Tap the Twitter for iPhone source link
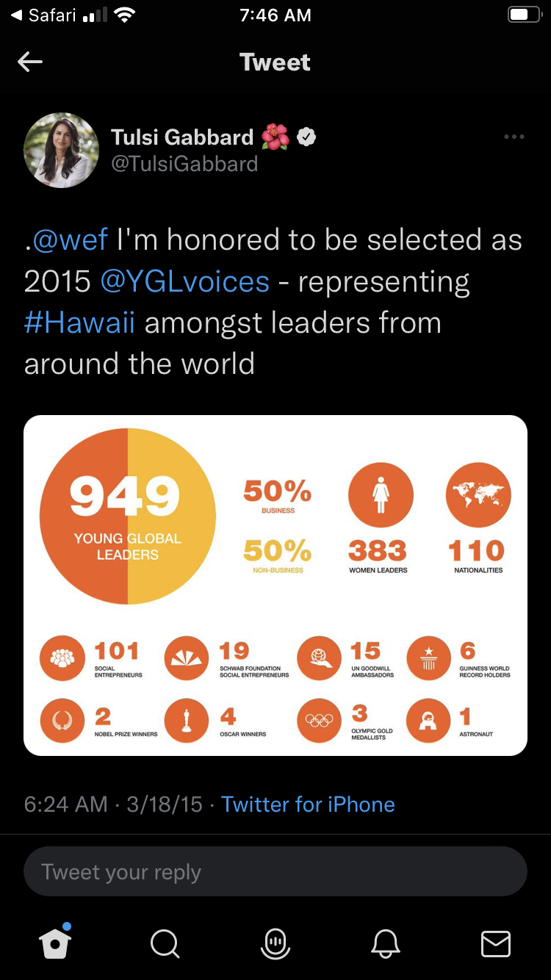The image size is (551, 980). [308, 804]
